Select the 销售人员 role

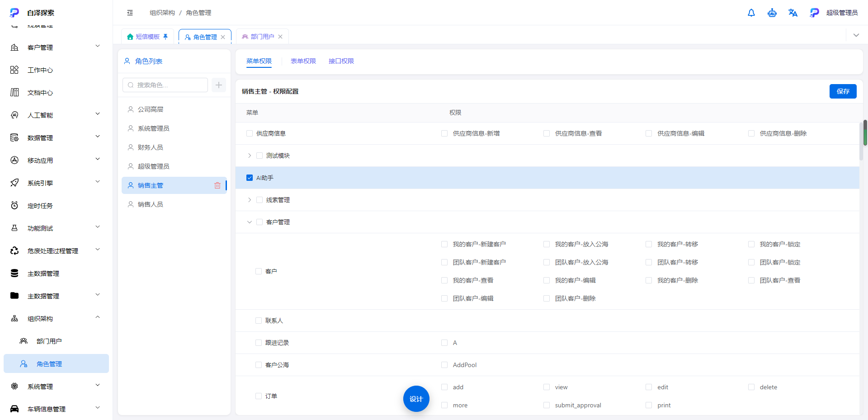174,204
